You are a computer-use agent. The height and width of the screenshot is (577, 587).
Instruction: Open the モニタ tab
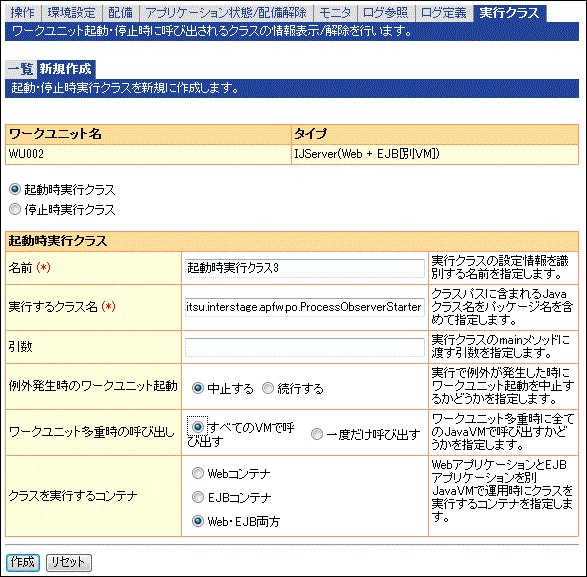coord(335,13)
